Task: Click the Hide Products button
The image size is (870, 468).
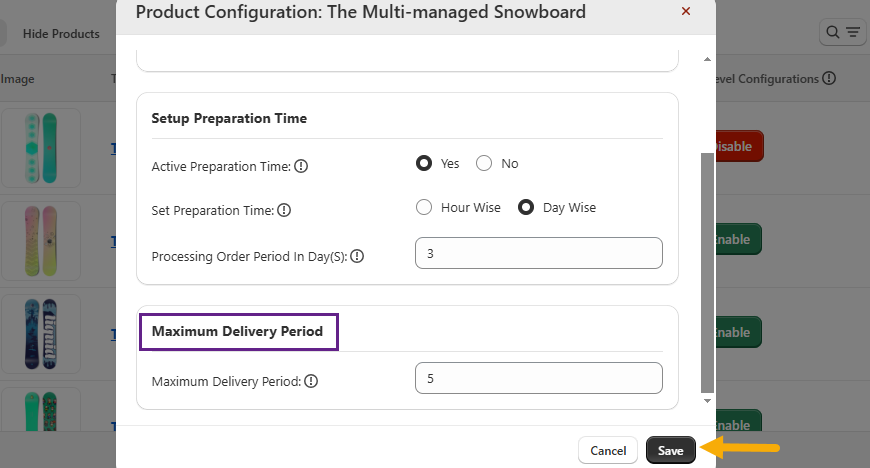Action: tap(61, 34)
